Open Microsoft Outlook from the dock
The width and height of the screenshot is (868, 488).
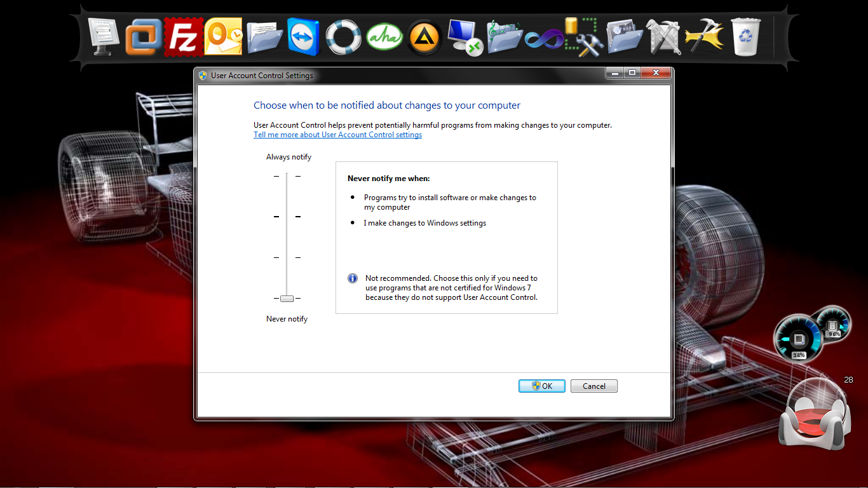[x=223, y=37]
